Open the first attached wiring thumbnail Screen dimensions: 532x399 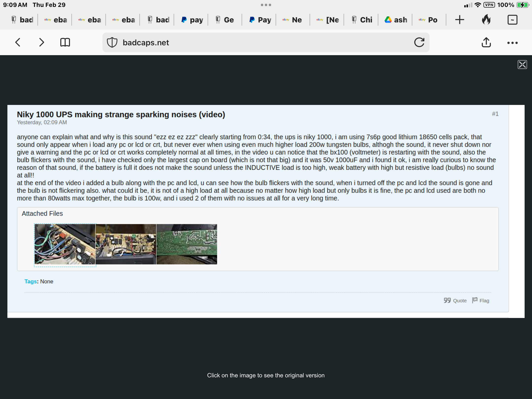tap(65, 244)
